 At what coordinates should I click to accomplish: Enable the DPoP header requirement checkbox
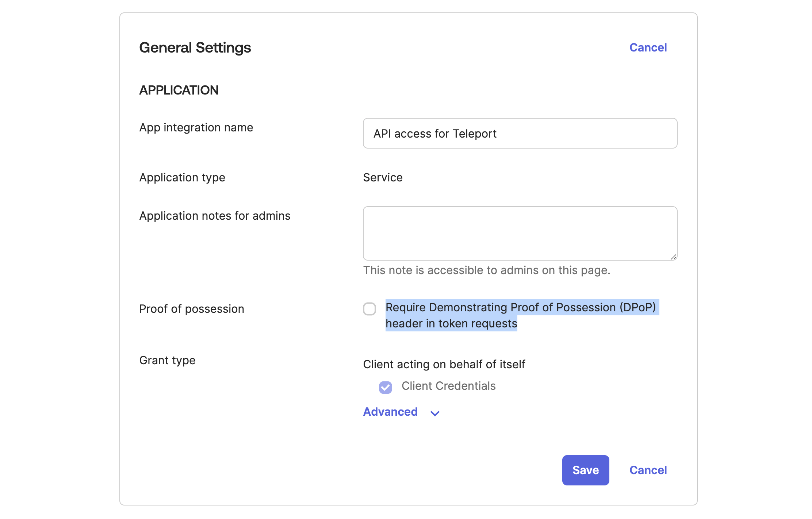click(369, 309)
